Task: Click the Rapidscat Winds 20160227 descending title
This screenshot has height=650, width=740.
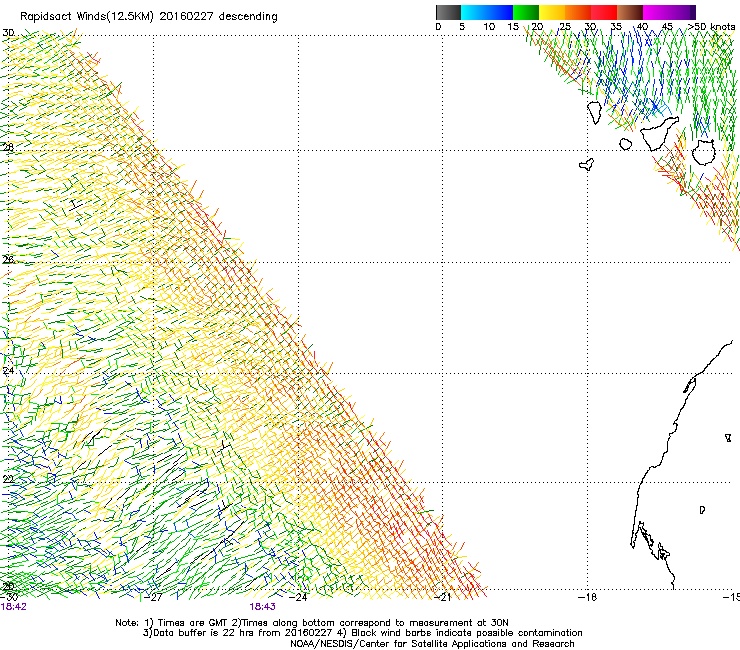Action: (149, 17)
